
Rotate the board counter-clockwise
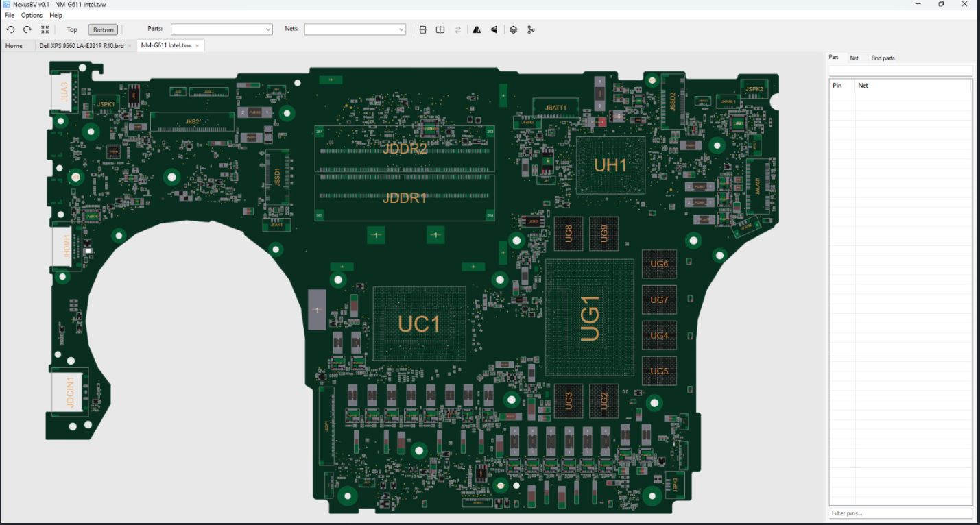(10, 29)
